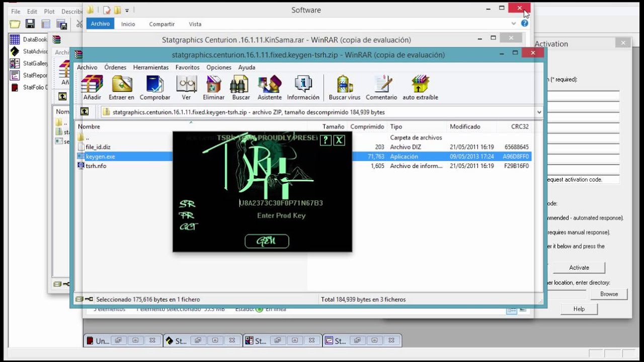
Task: Sort by the Comprimido column header
Action: tap(367, 127)
